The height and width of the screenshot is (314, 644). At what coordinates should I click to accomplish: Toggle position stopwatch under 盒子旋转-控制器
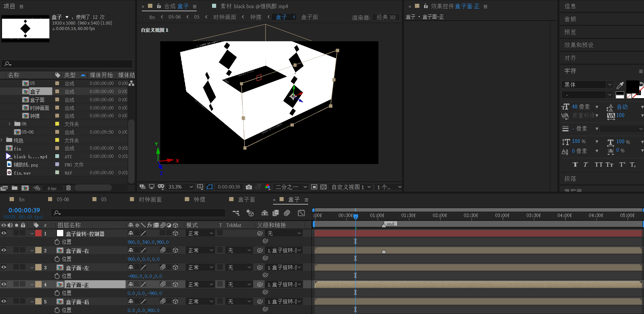[57, 242]
